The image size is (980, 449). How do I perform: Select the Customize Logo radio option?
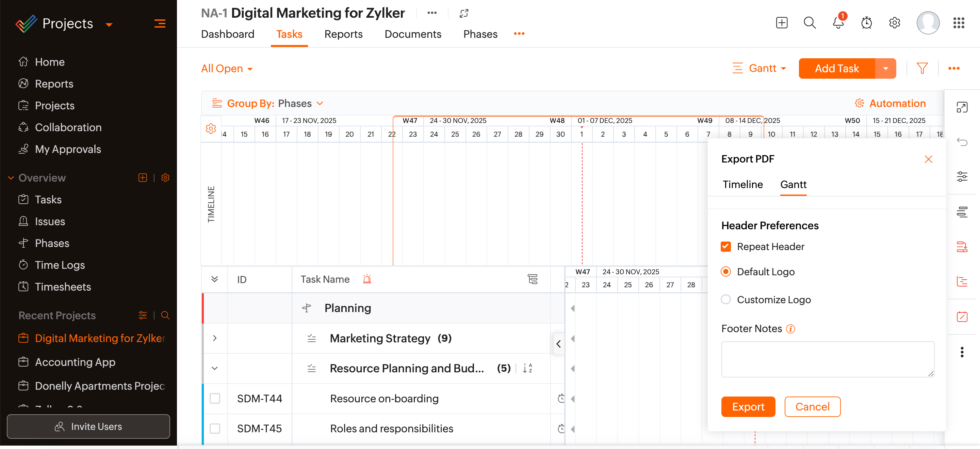point(725,300)
